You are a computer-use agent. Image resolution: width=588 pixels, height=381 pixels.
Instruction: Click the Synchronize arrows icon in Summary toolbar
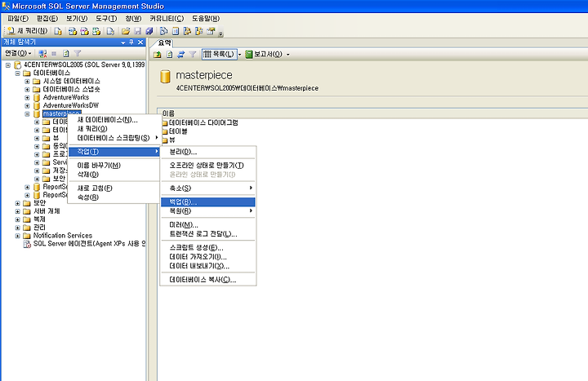(181, 55)
